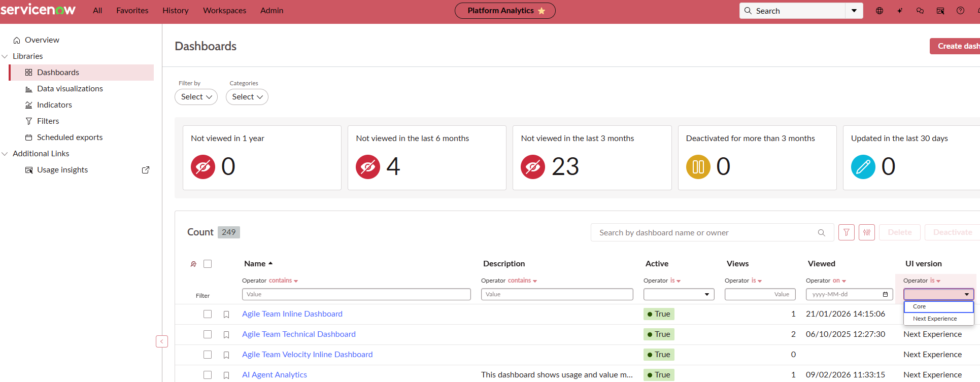Change the Name operator contains dropdown
Image resolution: width=980 pixels, height=382 pixels.
(283, 281)
